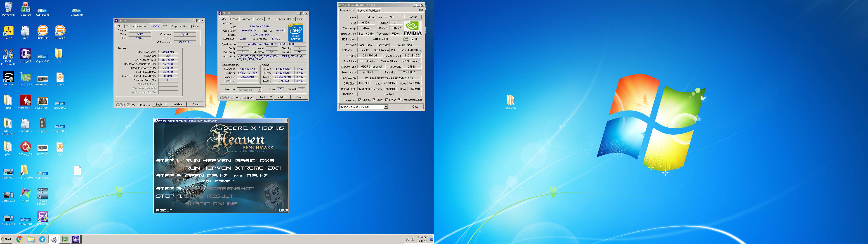Launch the Catzilla benchmark shortcut
Viewport: 868px width, 244px height.
(x=8, y=32)
